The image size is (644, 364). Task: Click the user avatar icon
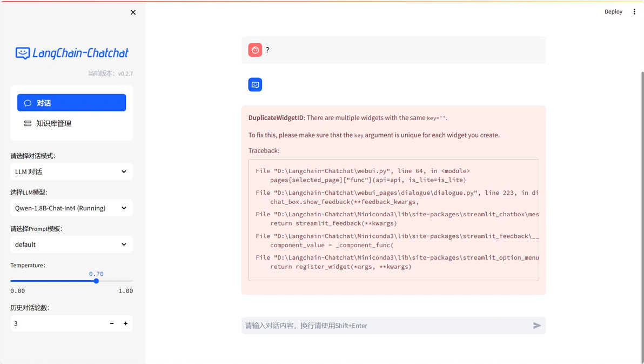pyautogui.click(x=255, y=50)
